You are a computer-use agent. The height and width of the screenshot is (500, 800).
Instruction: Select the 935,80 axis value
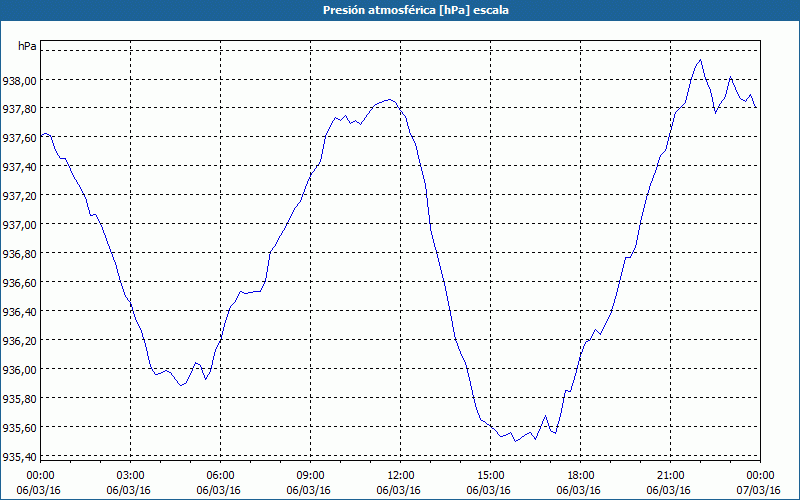pos(19,398)
